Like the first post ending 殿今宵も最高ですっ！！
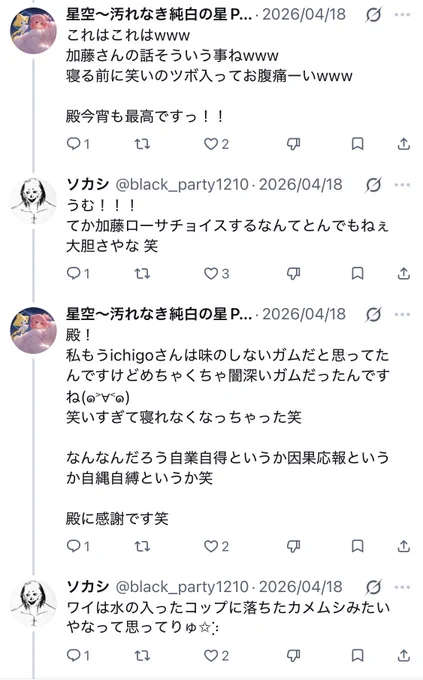 216,144
